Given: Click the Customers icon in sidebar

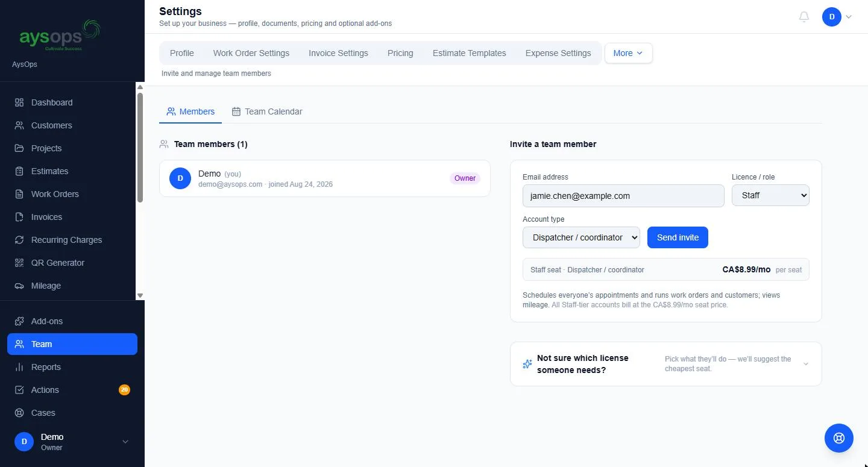Looking at the screenshot, I should (19, 125).
